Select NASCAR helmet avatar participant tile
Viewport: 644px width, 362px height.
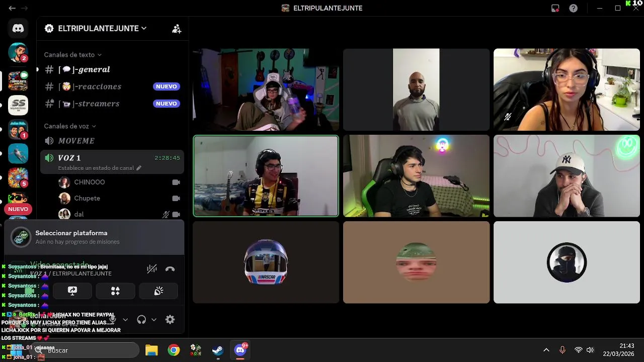(x=266, y=262)
